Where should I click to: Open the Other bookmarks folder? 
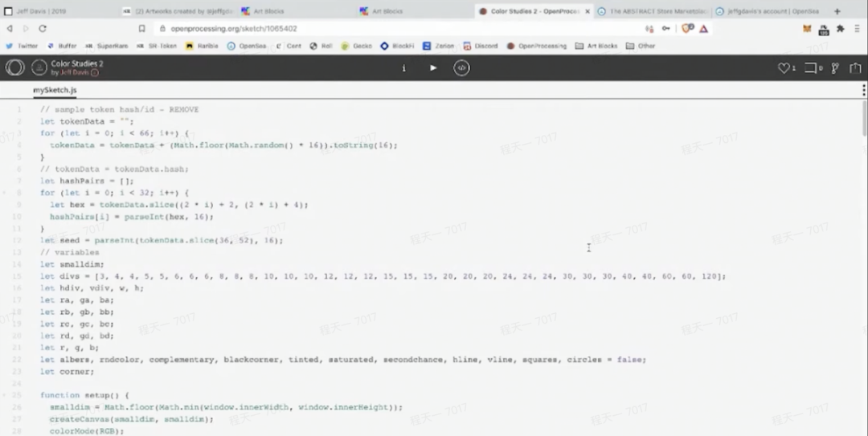point(641,46)
